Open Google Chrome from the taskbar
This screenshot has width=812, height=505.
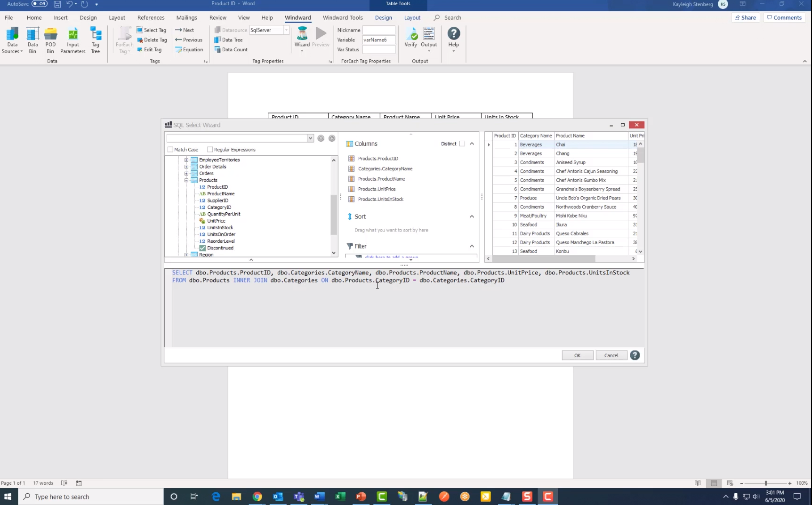point(257,497)
